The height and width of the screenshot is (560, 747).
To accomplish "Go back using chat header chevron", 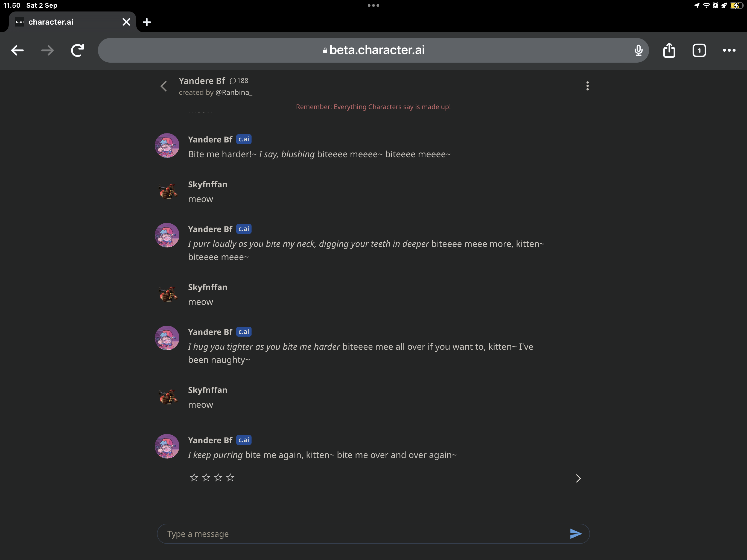I will tap(164, 86).
